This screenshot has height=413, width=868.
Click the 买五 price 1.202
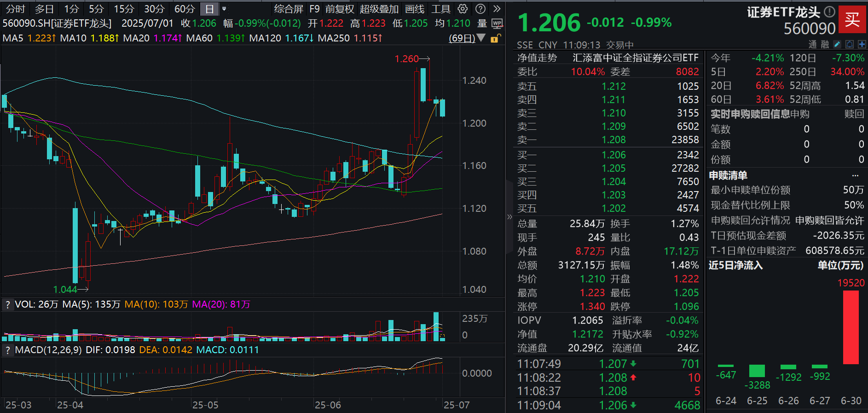click(x=613, y=209)
